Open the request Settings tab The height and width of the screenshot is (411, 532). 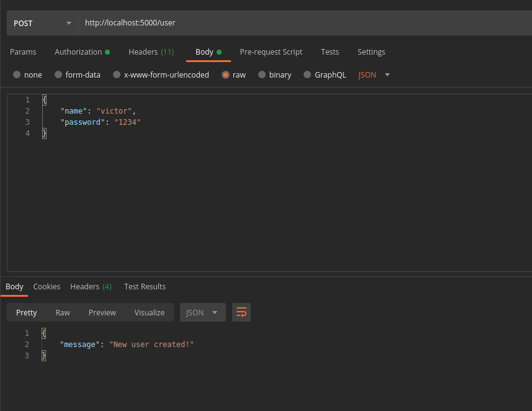[x=371, y=52]
